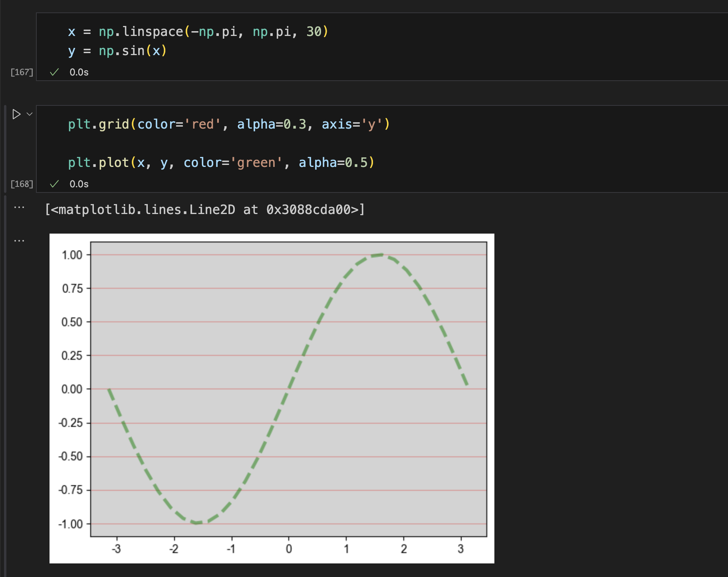The height and width of the screenshot is (577, 728).
Task: Click the Line2D output text
Action: coord(205,210)
